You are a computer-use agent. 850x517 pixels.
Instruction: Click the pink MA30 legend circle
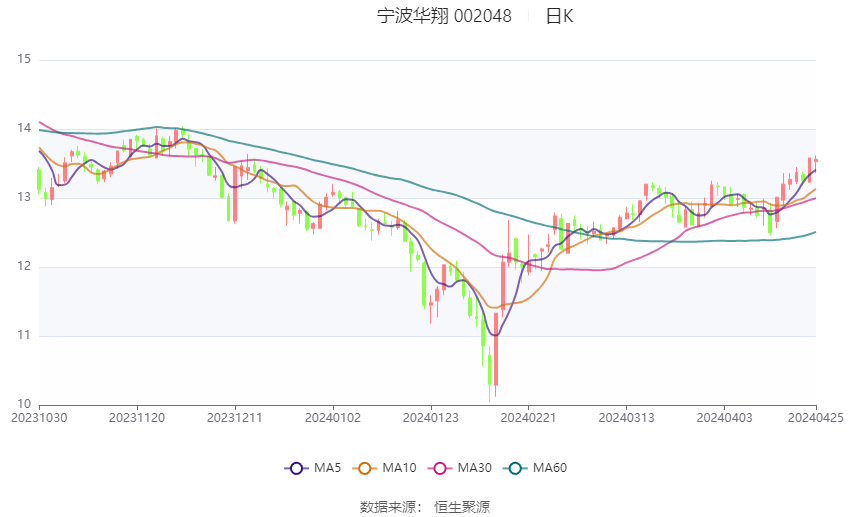437,468
